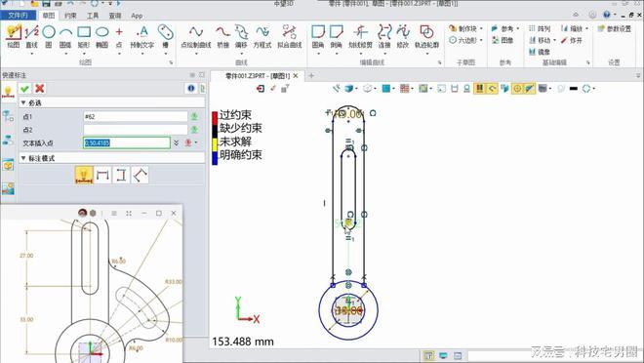Select vertical dimension mode icon
Screen dimensions: 644x363
[x=121, y=175]
